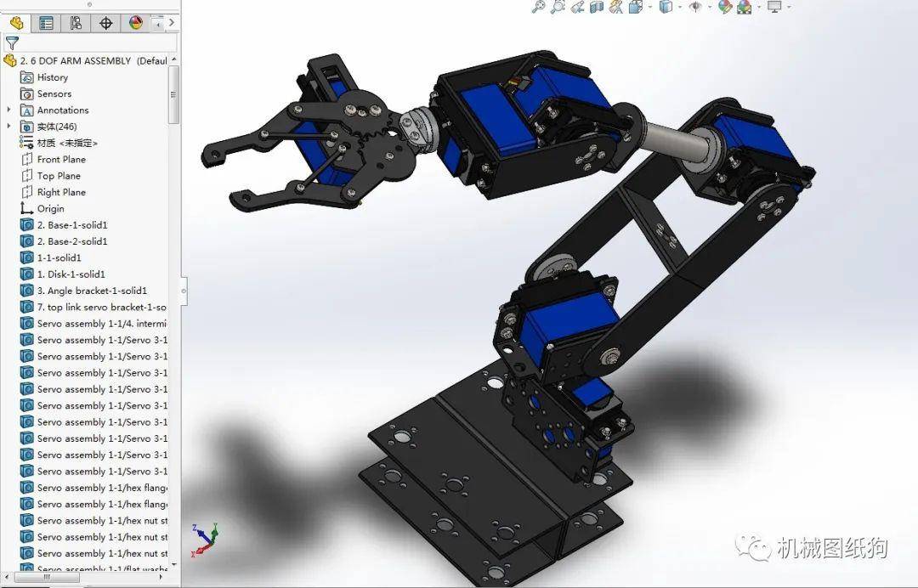Select the Front Plane in feature tree

point(61,159)
